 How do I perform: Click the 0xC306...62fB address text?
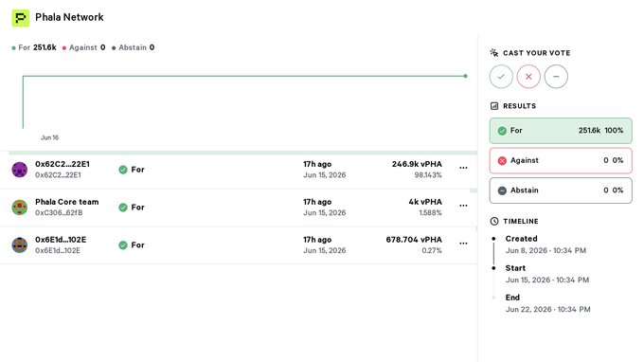[x=59, y=213]
